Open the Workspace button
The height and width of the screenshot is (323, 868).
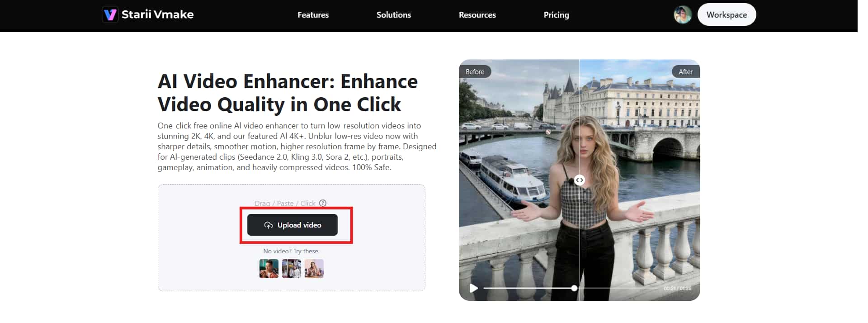click(726, 14)
